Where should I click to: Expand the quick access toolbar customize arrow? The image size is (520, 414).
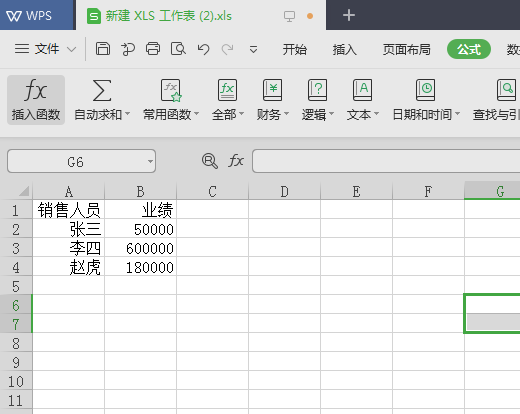tap(253, 50)
